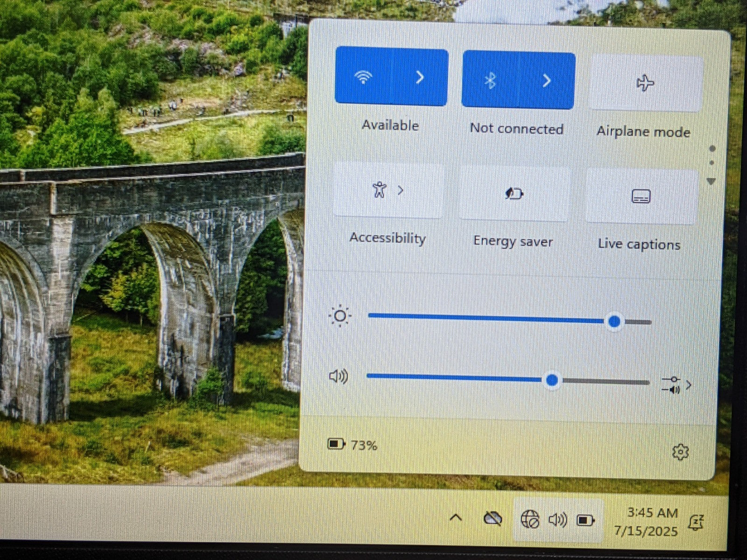Toggle Bluetooth off
This screenshot has height=560, width=747.
[490, 81]
